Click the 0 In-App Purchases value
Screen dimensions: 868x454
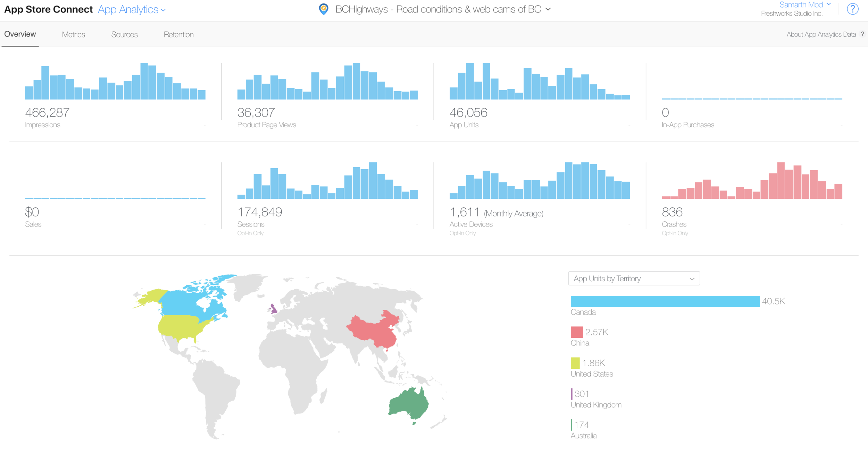665,112
